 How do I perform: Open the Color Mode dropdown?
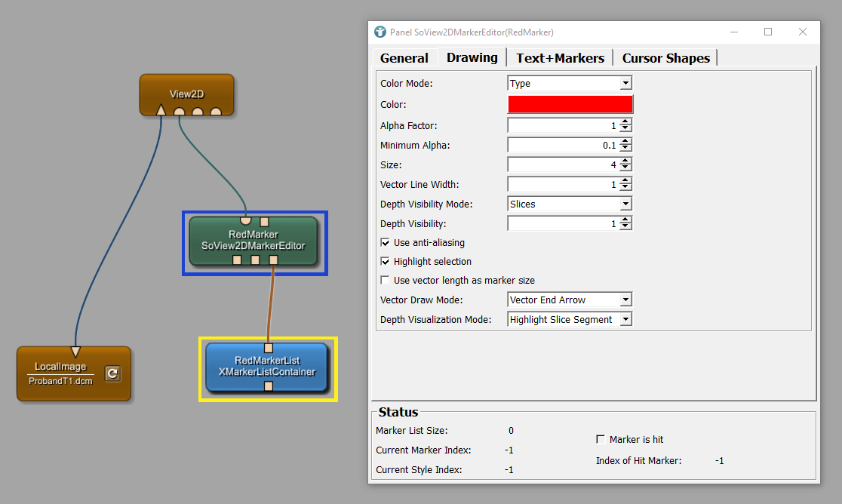(569, 84)
